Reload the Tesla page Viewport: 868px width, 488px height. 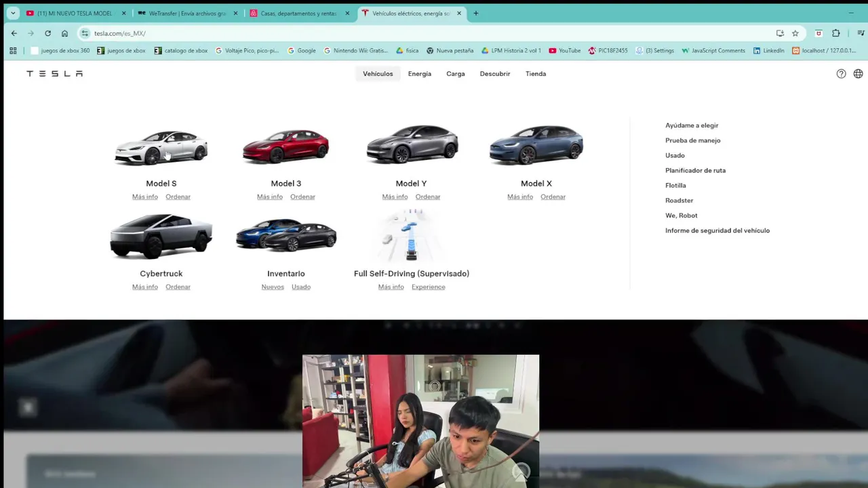coord(47,33)
